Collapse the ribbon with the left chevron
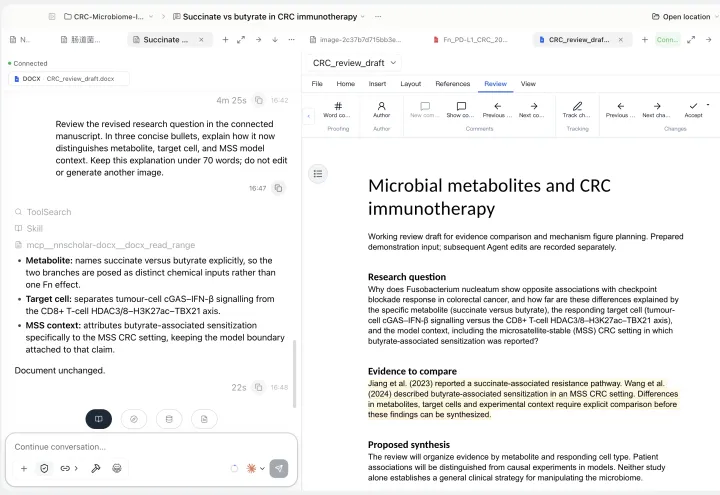This screenshot has height=495, width=720. 309,116
